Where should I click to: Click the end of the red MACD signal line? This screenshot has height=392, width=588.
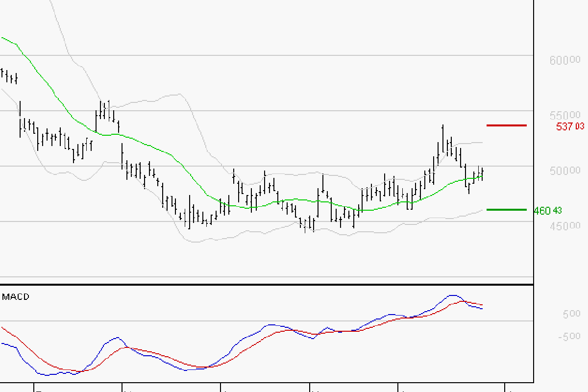point(482,305)
